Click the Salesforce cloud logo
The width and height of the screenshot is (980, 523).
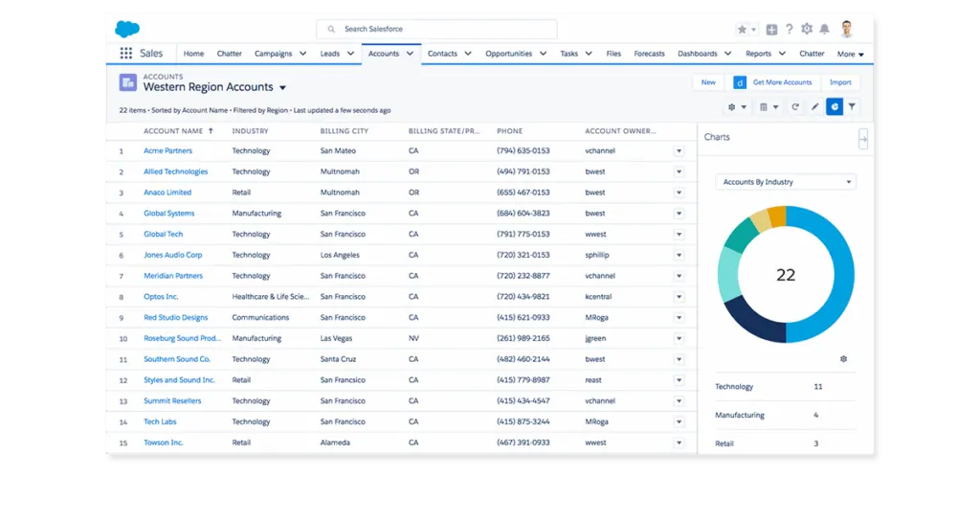click(127, 29)
